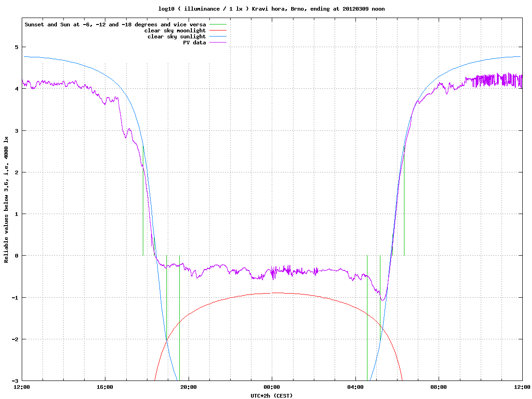
Task: Click the x-axis label 08:00
Action: (x=439, y=387)
